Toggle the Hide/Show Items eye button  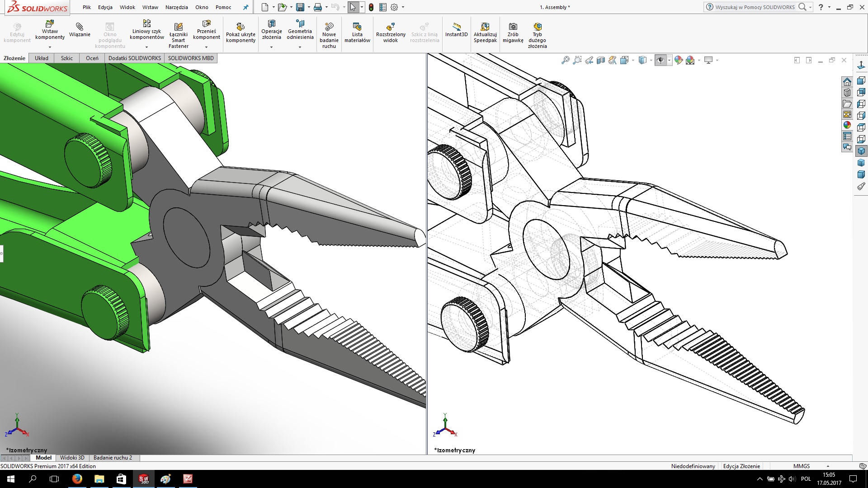pos(660,60)
